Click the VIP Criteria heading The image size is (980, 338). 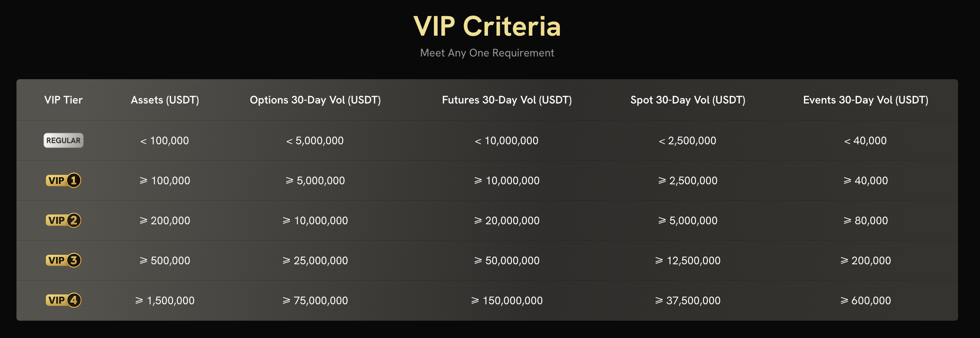pos(487,27)
